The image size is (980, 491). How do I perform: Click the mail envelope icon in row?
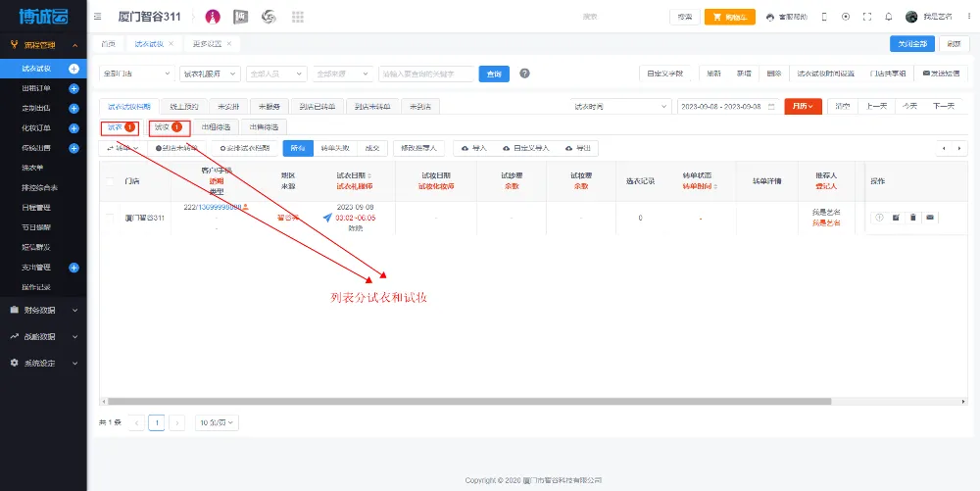929,217
